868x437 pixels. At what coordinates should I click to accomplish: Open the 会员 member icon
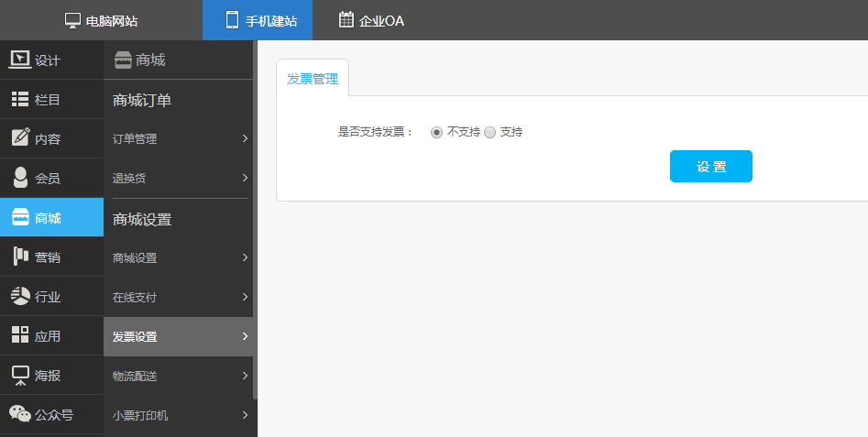coord(20,178)
